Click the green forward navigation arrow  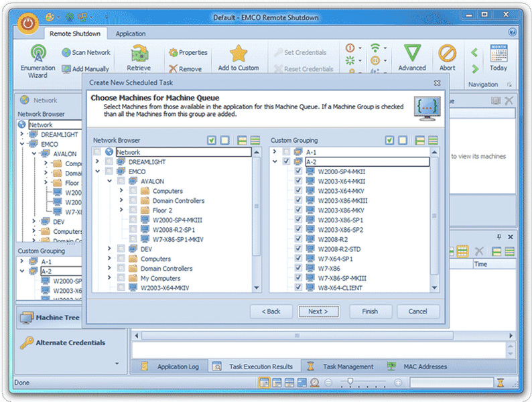475,69
